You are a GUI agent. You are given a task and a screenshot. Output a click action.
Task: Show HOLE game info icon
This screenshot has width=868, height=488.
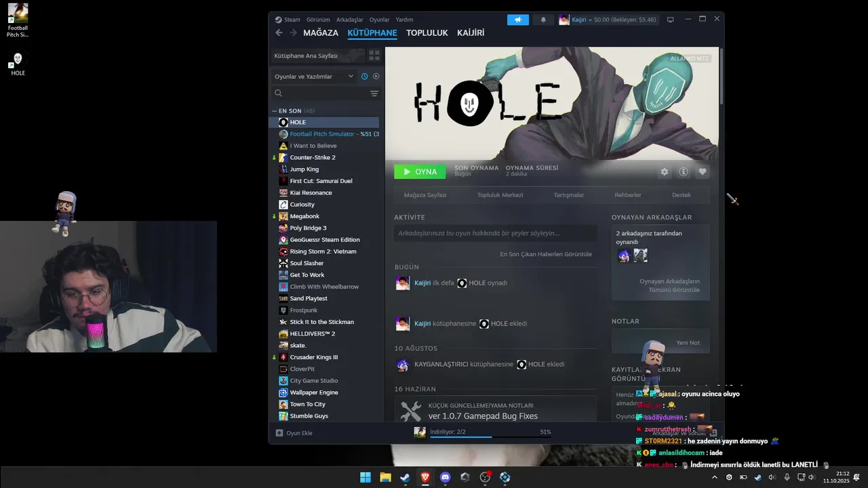click(684, 172)
